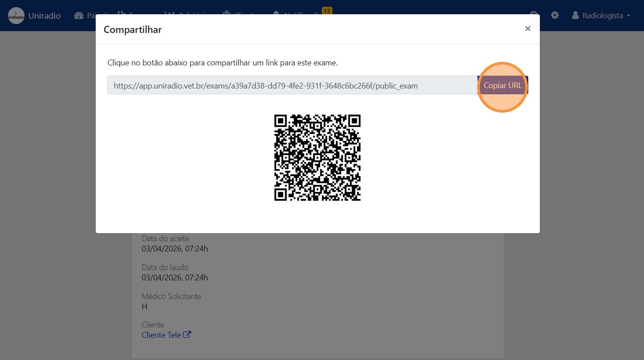Click the Copiar URL button
Image resolution: width=644 pixels, height=360 pixels.
tap(502, 85)
